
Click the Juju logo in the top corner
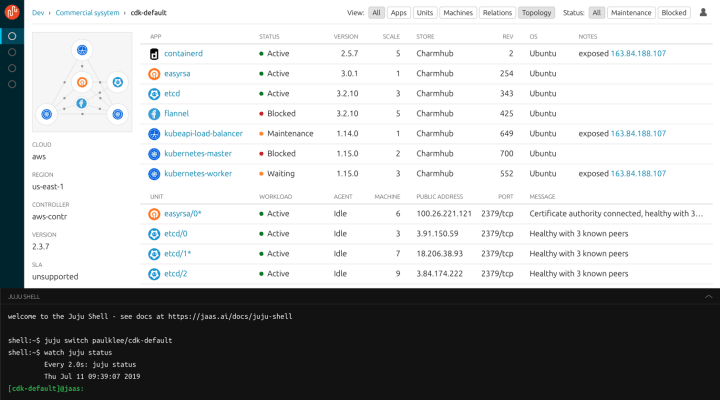click(12, 12)
